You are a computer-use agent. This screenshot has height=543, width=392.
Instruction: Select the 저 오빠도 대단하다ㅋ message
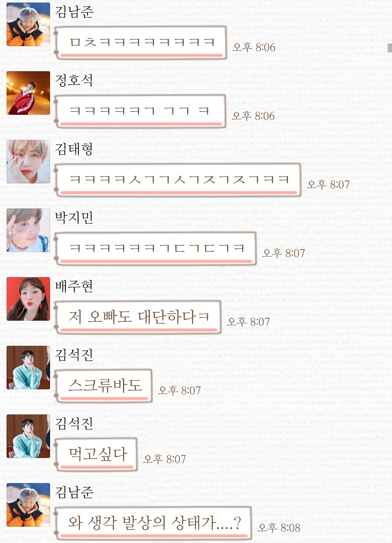click(138, 317)
